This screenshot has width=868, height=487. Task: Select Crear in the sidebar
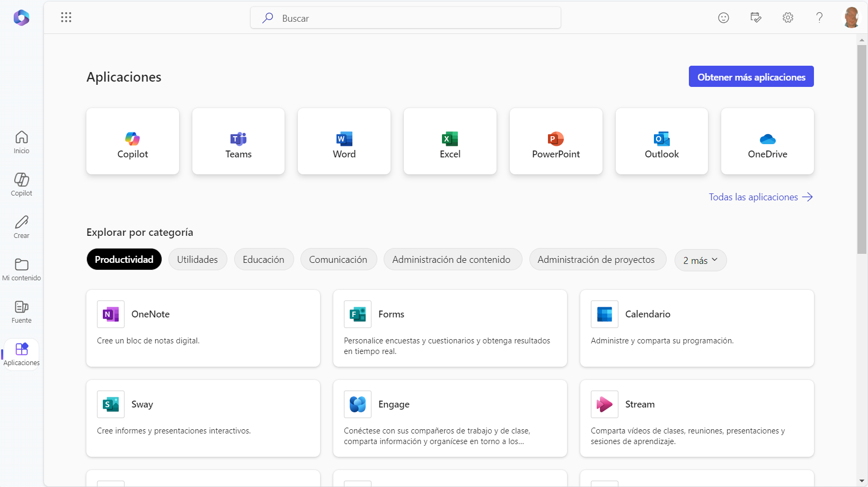[x=22, y=227]
